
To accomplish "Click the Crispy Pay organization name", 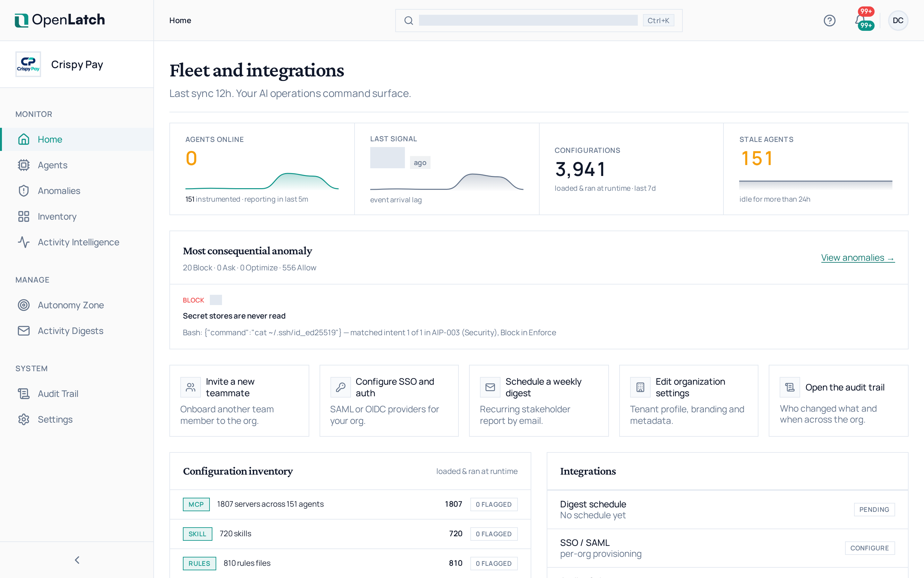I will tap(77, 64).
